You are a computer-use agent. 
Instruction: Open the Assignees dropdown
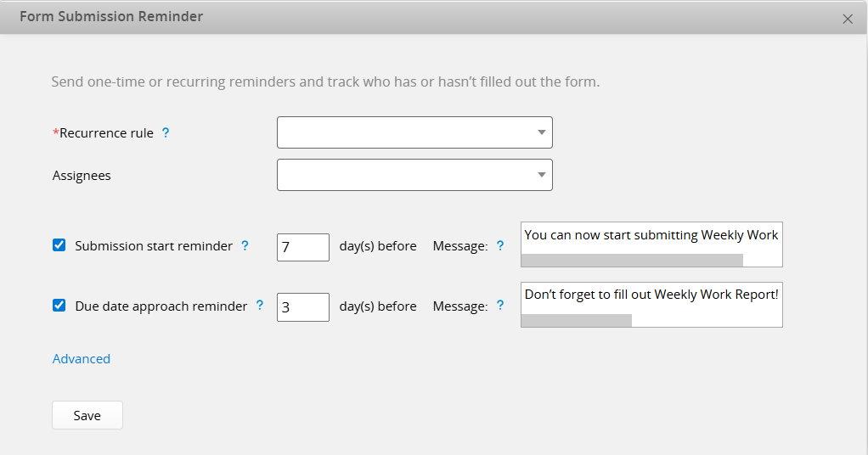[414, 176]
